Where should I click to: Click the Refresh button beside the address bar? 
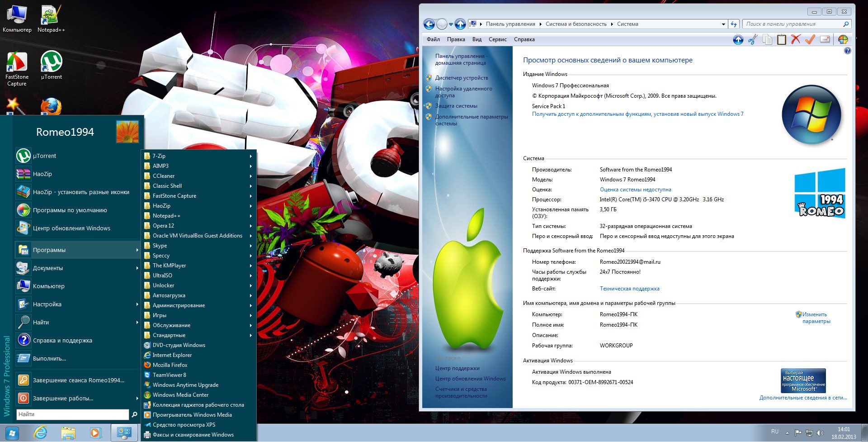tap(734, 24)
